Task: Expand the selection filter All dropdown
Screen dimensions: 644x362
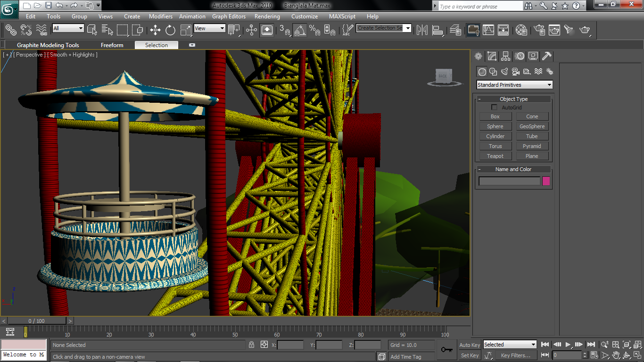Action: coord(68,28)
